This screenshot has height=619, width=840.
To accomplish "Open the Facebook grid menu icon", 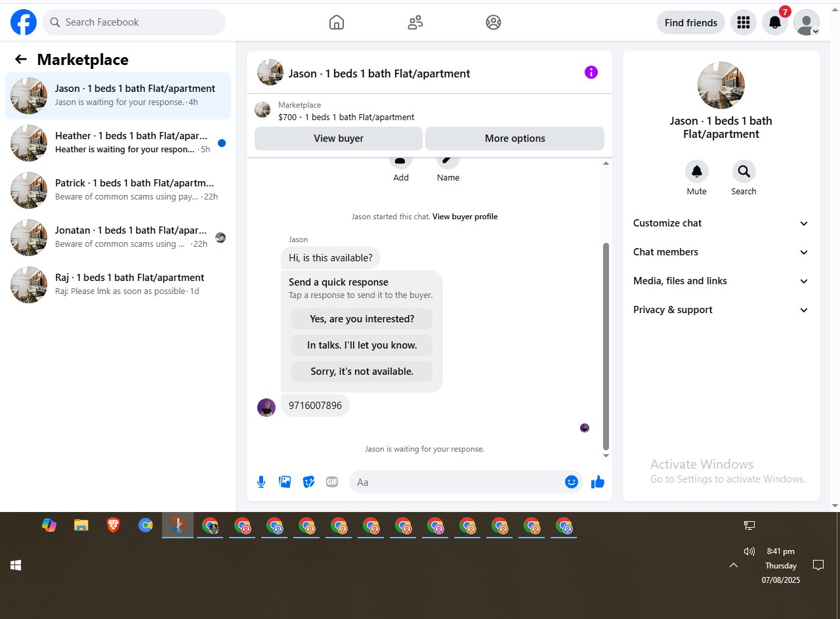I will point(744,22).
